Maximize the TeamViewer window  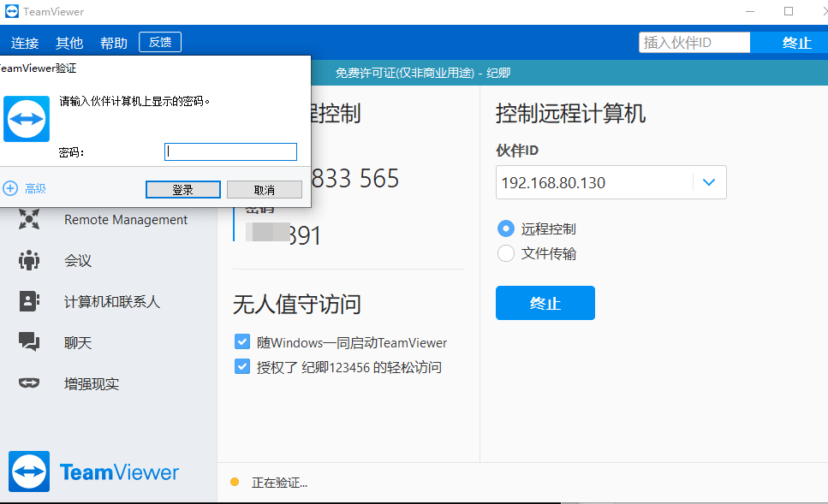point(789,11)
